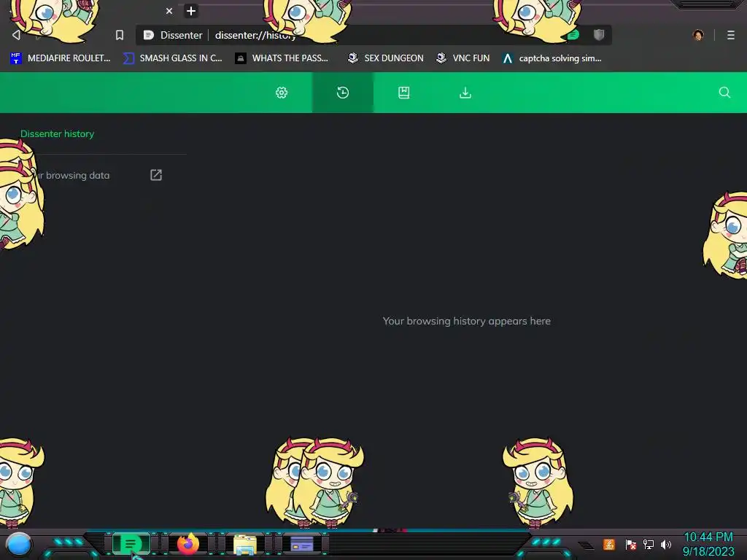Open a new tab with plus button
747x560 pixels.
coord(191,11)
